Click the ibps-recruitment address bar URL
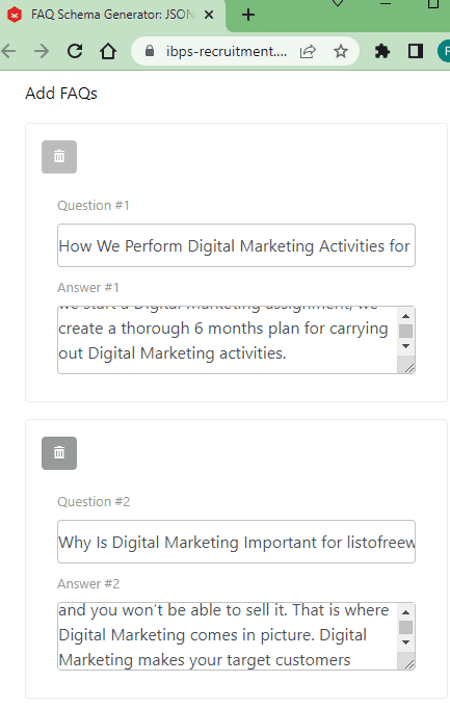This screenshot has height=709, width=450. click(226, 51)
